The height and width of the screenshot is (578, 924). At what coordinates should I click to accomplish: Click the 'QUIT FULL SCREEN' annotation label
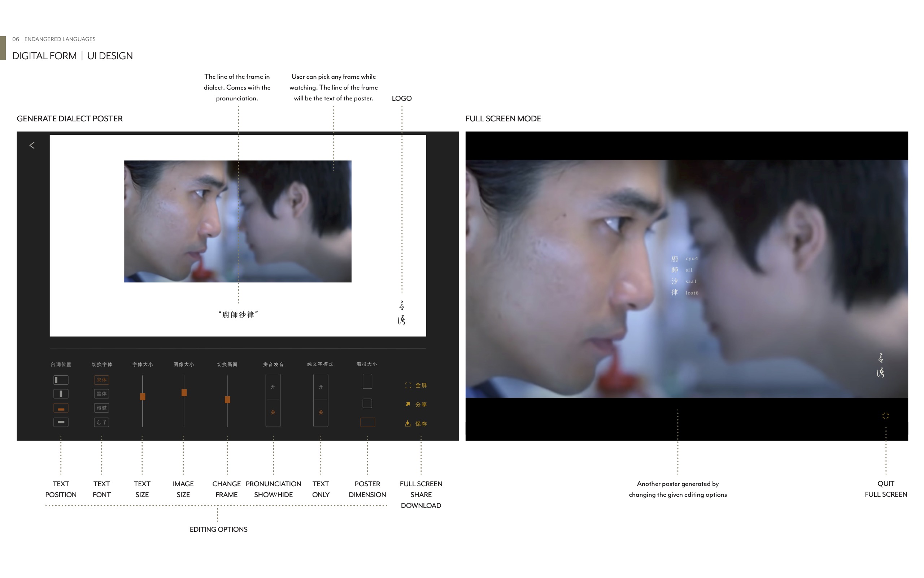point(886,489)
